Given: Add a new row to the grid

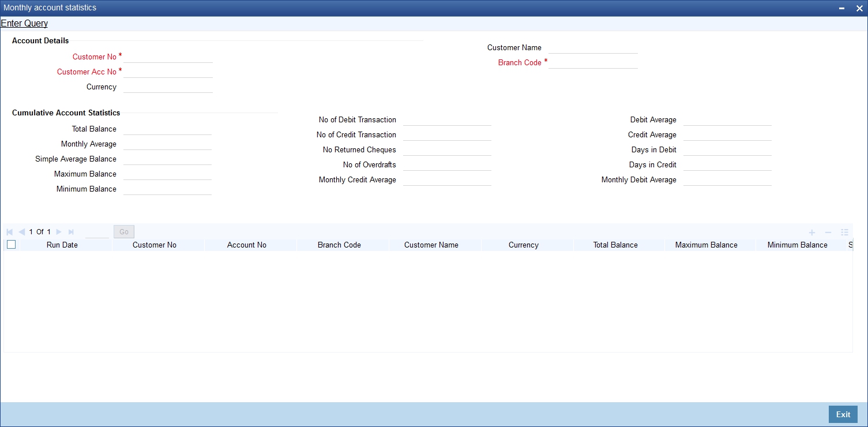Looking at the screenshot, I should (812, 232).
